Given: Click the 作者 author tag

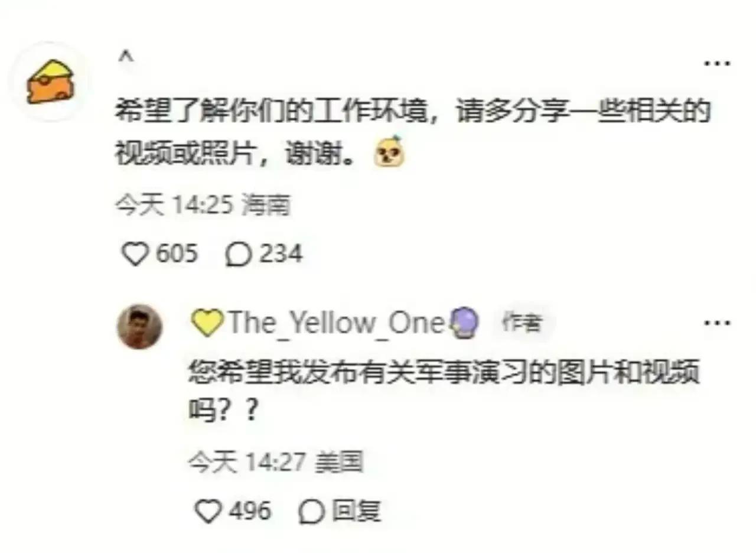Looking at the screenshot, I should 521,323.
